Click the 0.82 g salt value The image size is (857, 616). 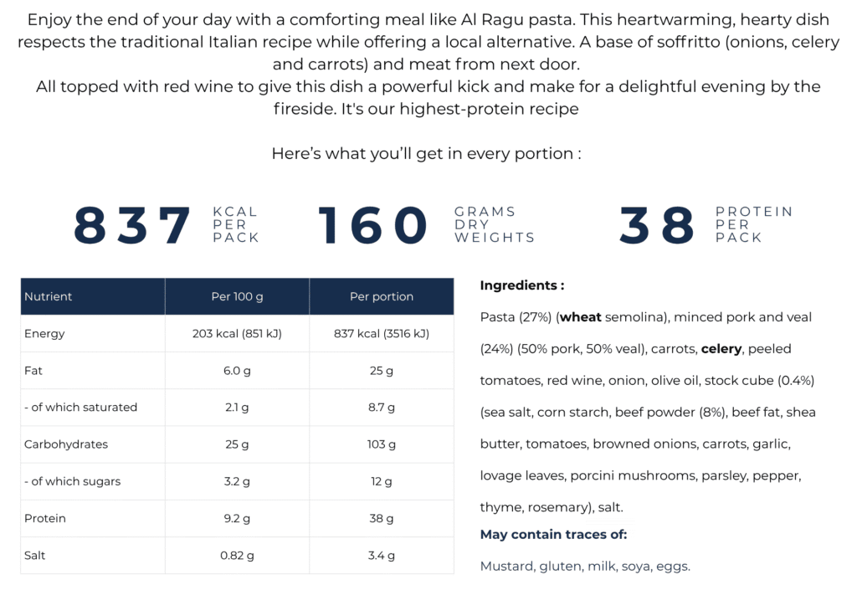pyautogui.click(x=237, y=556)
